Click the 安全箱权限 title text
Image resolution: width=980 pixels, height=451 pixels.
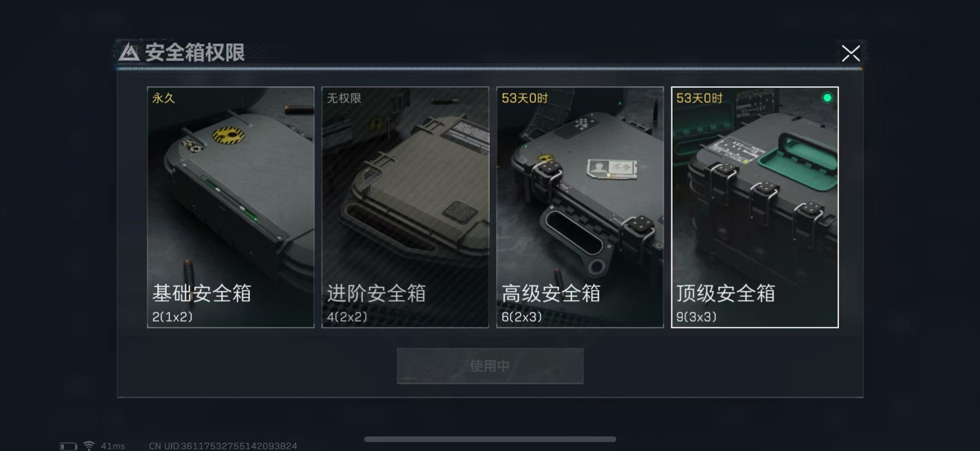195,52
